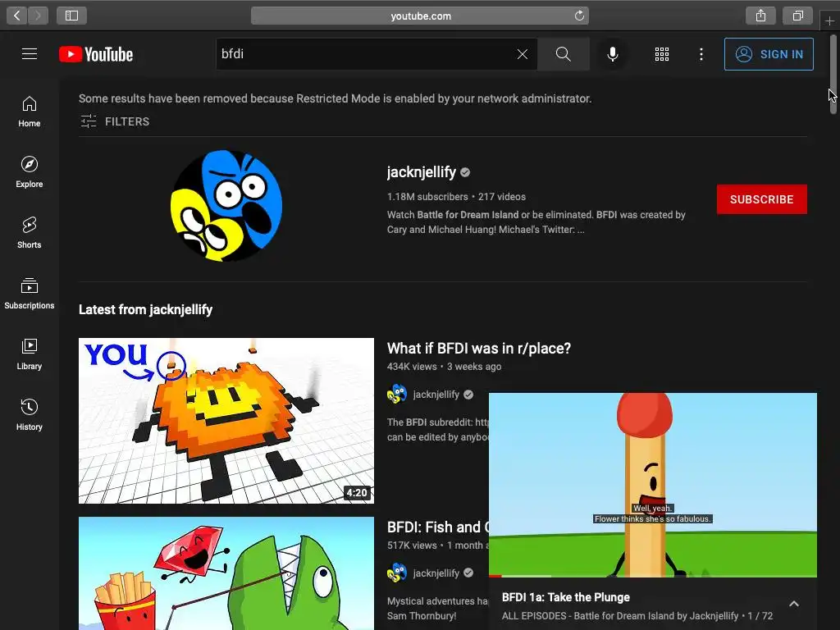Go to Home in sidebar
This screenshot has height=630, width=840.
click(30, 112)
